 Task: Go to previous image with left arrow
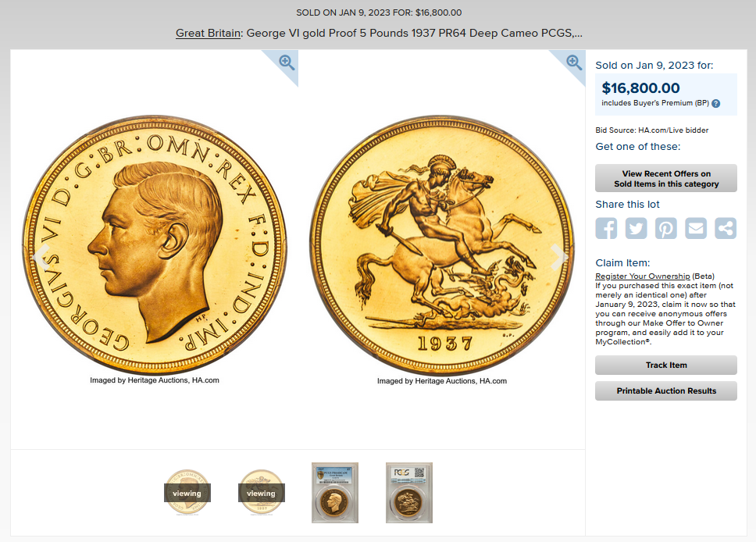[x=41, y=256]
